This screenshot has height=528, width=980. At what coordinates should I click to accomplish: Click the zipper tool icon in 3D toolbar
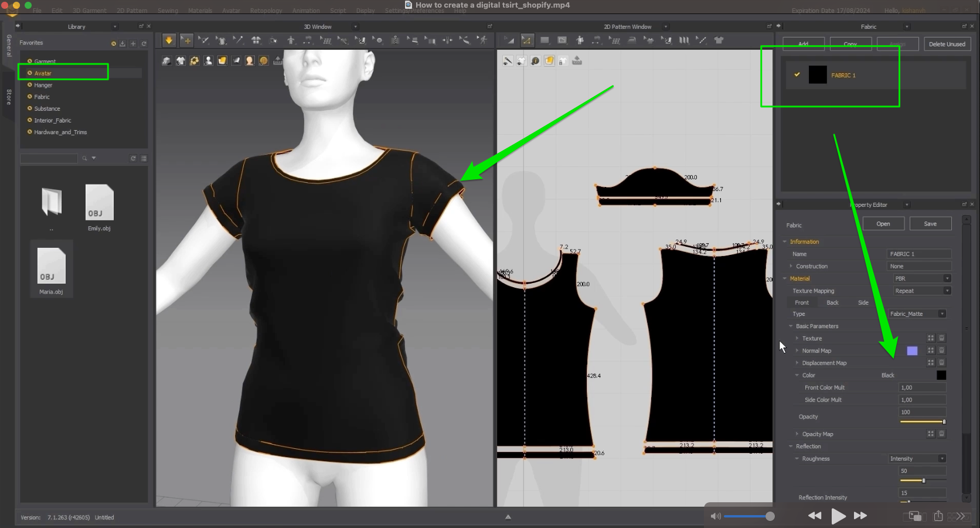pyautogui.click(x=395, y=40)
